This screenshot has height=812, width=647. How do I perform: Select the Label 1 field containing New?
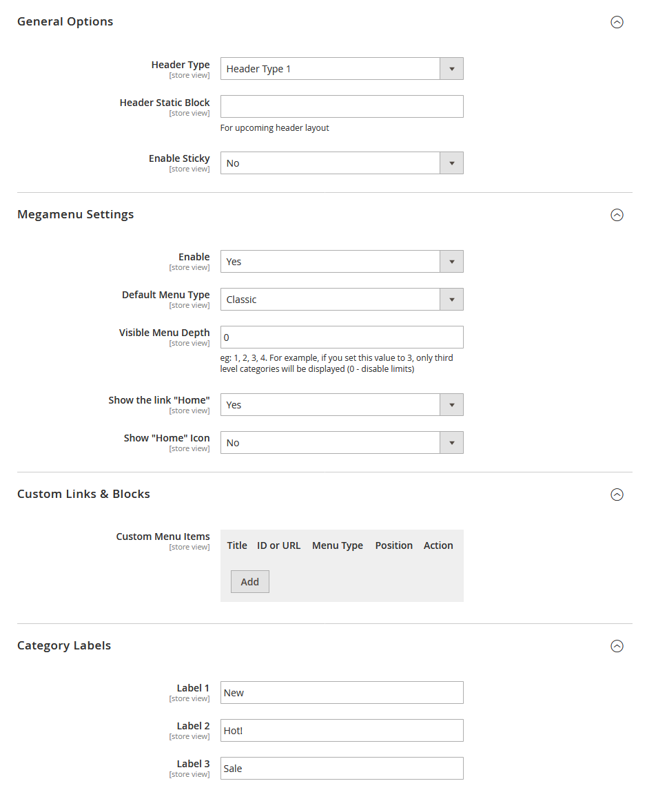[x=341, y=692]
